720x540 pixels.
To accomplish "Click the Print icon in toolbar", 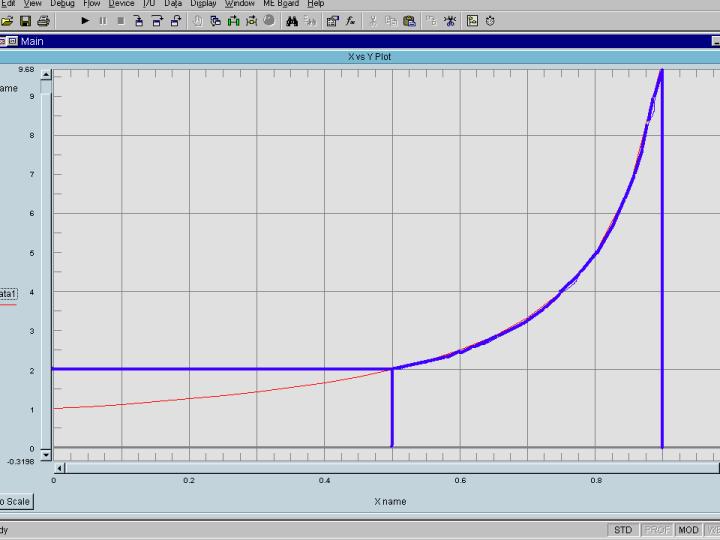I will tap(43, 20).
